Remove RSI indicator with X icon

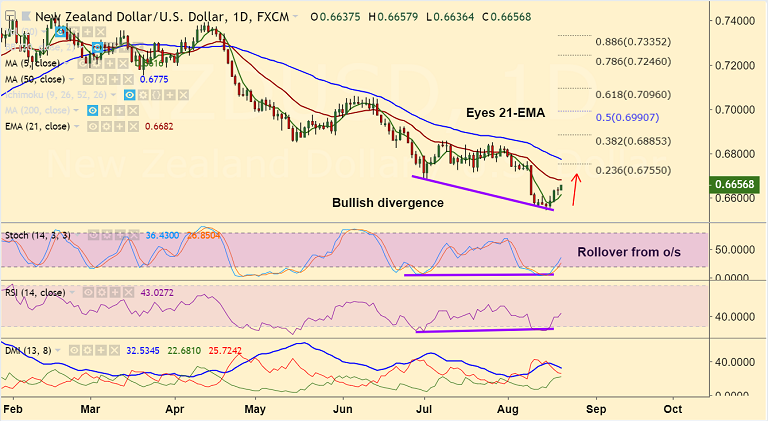(x=128, y=293)
